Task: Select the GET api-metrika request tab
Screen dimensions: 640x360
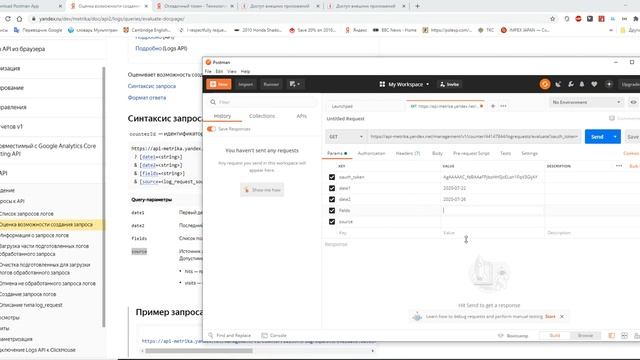Action: 445,106
